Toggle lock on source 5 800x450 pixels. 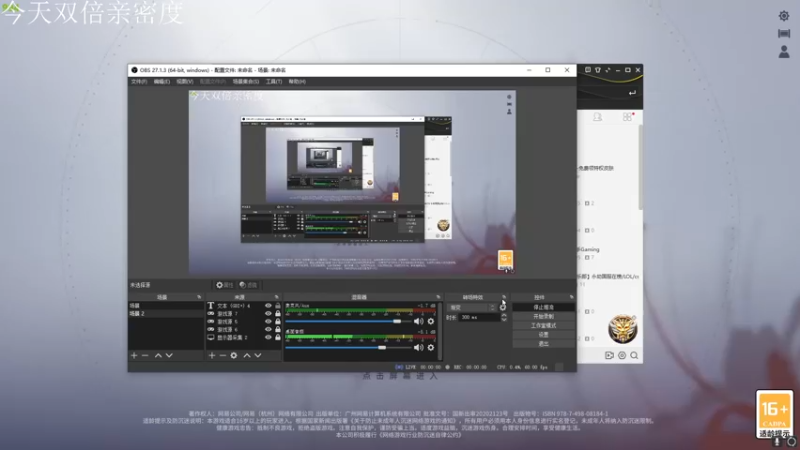[278, 321]
